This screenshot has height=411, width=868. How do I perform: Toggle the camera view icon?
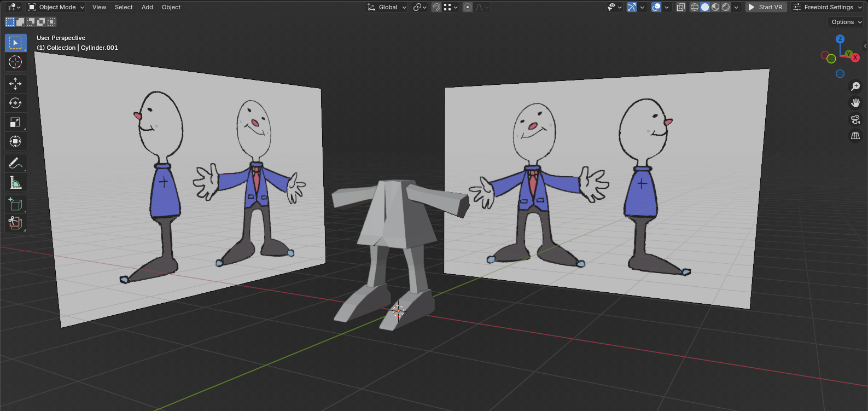tap(855, 119)
